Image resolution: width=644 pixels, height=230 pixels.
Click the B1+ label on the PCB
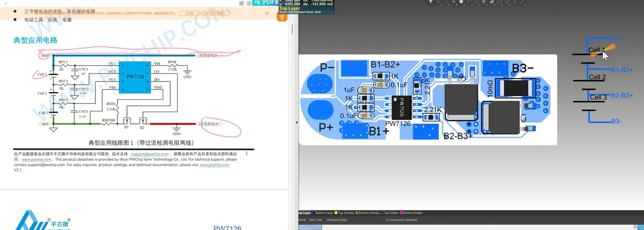click(379, 132)
